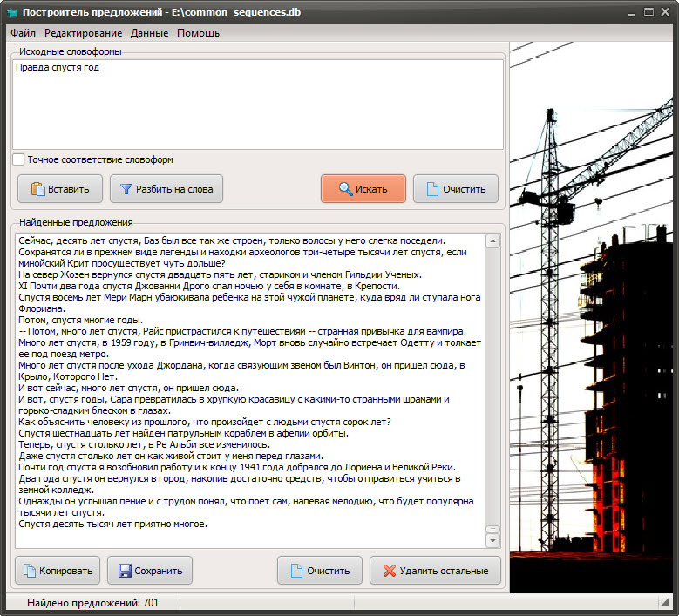Viewport: 679px width, 616px height.
Task: Open the Файл menu
Action: point(23,33)
